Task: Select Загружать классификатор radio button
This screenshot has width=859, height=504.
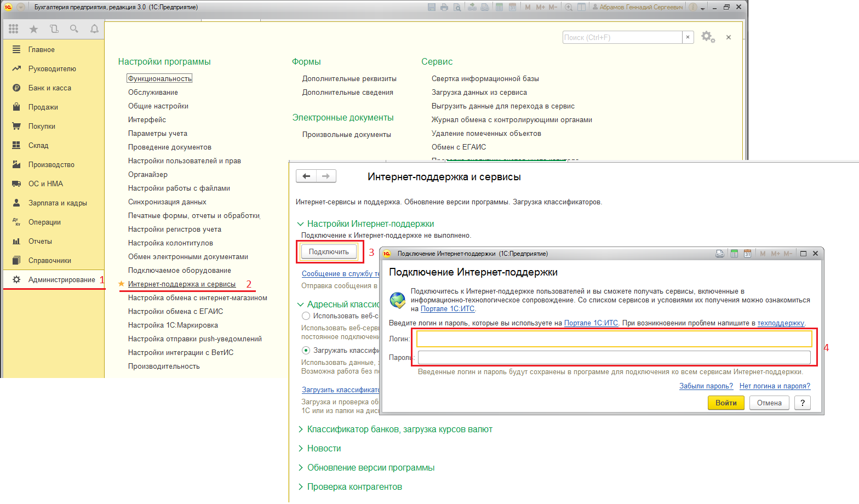Action: click(306, 350)
